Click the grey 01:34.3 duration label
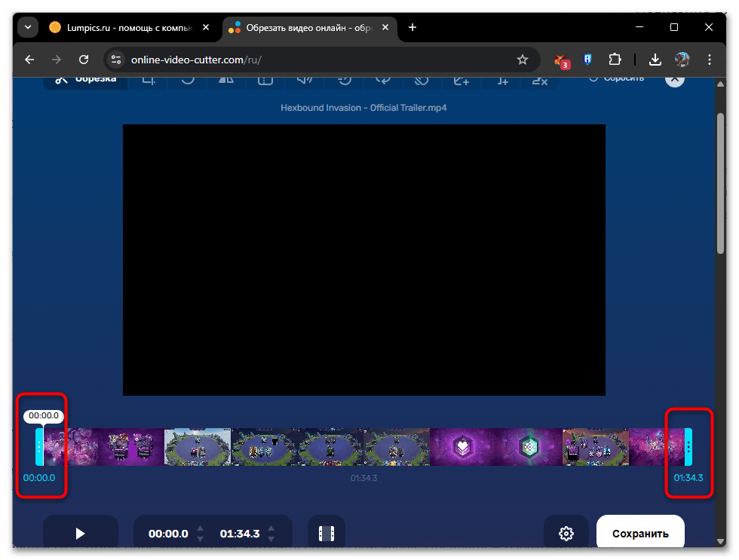This screenshot has height=560, width=739. pyautogui.click(x=363, y=478)
